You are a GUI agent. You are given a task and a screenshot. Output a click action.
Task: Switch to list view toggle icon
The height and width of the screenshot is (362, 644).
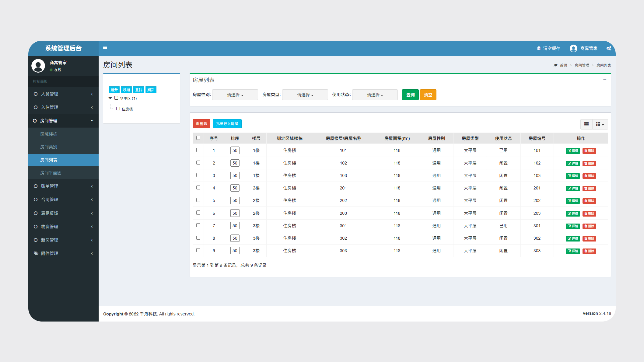(586, 124)
